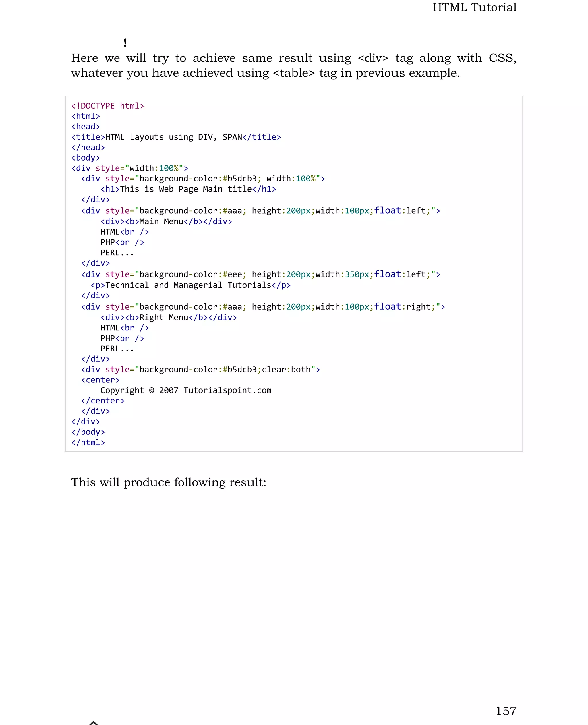Click the closing "</center>" tag line

[103, 401]
